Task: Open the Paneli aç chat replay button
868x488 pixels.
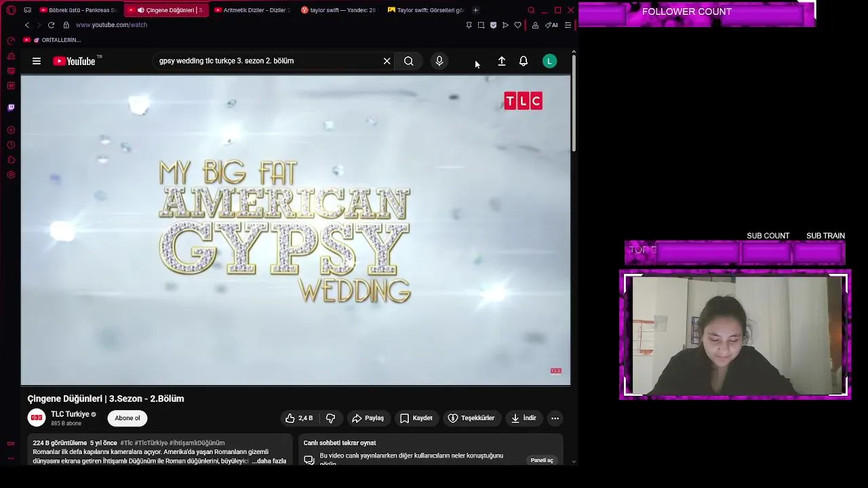Action: tap(542, 460)
